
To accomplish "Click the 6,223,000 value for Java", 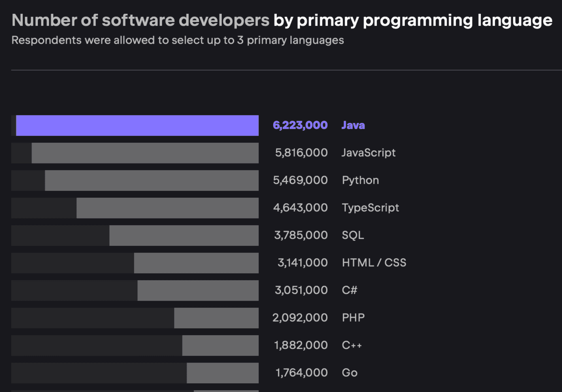I will [x=300, y=125].
